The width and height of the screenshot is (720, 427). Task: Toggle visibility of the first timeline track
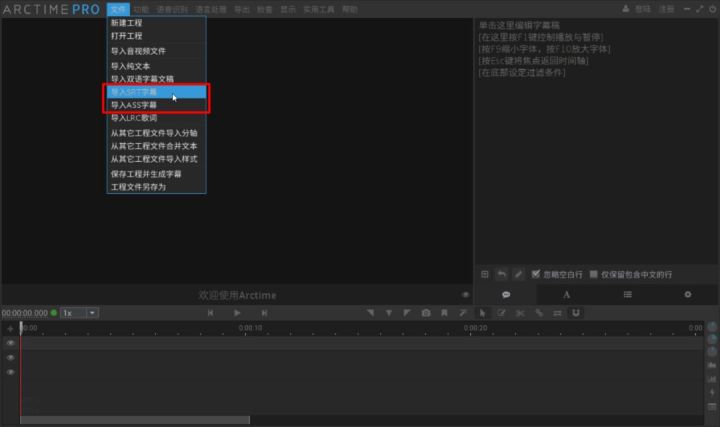coord(11,343)
